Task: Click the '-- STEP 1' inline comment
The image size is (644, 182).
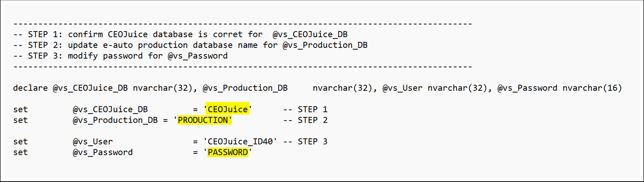Action: coord(305,109)
